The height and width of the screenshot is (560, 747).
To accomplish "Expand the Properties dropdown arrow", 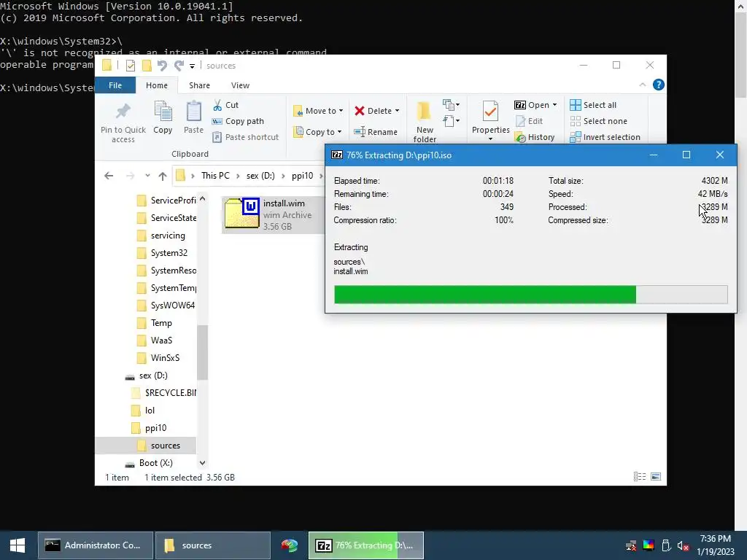I will [491, 139].
